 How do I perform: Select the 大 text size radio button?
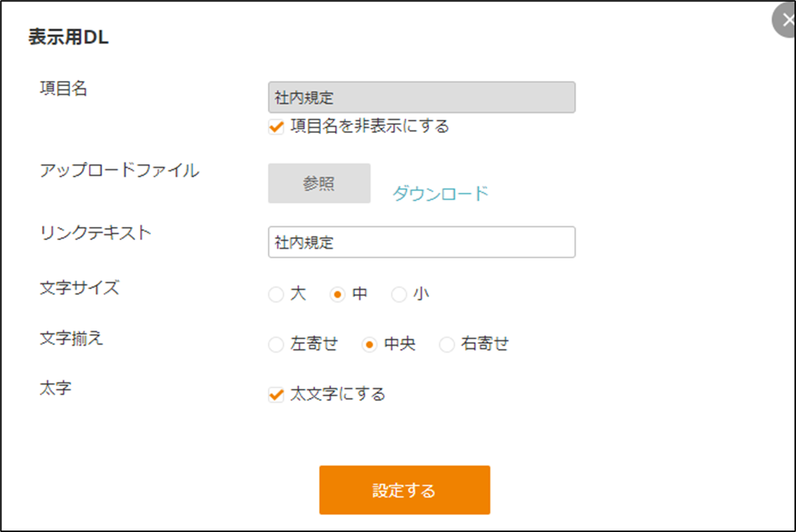click(x=277, y=294)
